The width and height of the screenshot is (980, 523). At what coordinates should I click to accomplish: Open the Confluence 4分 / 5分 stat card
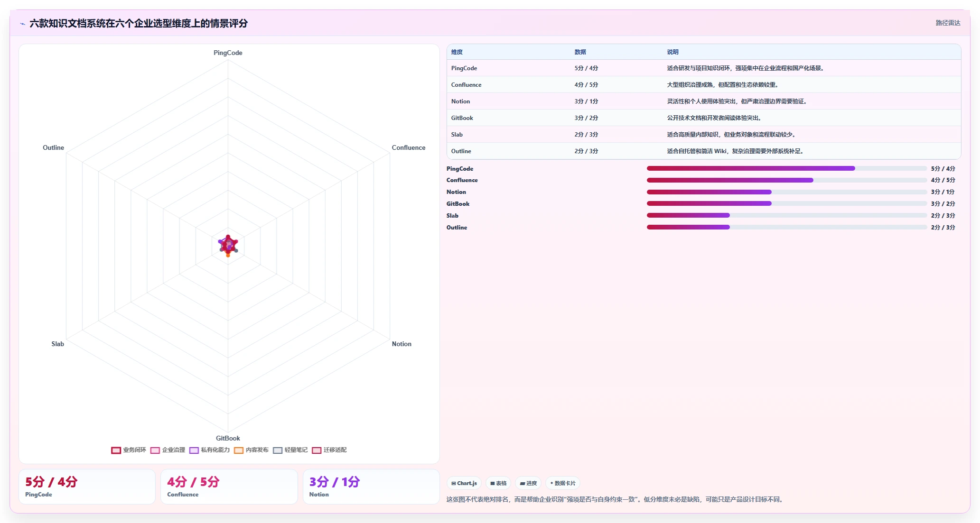[x=229, y=487]
